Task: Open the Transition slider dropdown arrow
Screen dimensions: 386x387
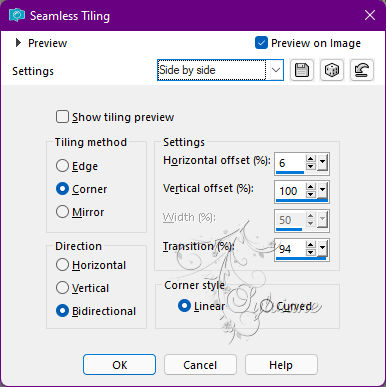Action: click(x=322, y=248)
